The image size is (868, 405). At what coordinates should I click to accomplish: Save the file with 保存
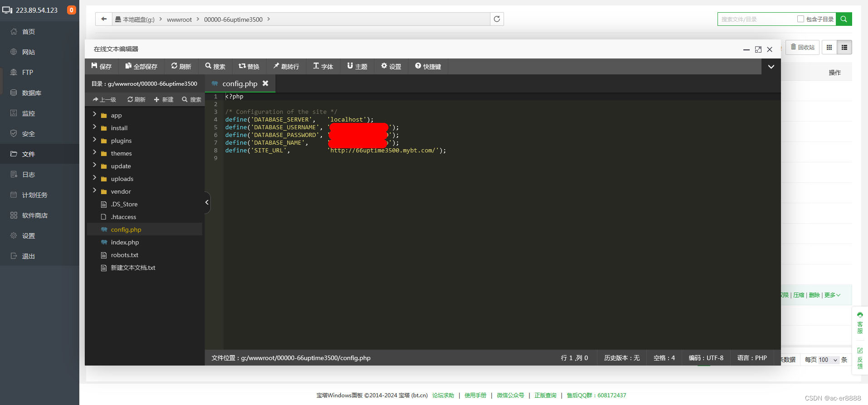(x=102, y=66)
